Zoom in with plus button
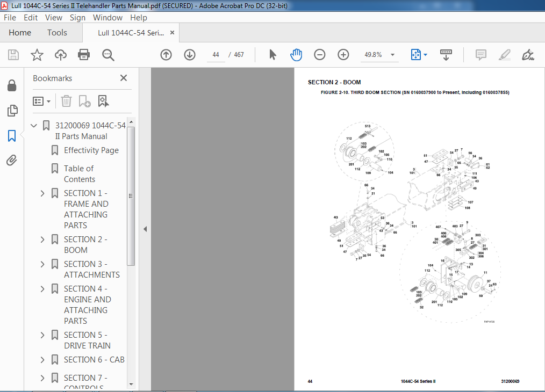This screenshot has width=545, height=392. (343, 55)
